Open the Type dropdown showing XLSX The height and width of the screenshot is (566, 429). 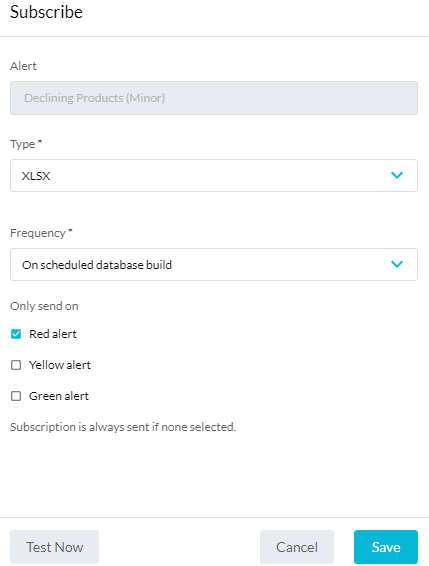point(214,175)
